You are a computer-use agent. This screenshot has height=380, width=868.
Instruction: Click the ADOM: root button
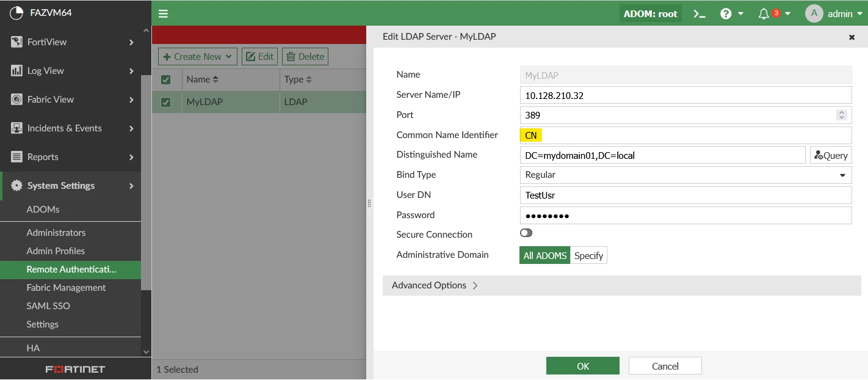pyautogui.click(x=651, y=13)
